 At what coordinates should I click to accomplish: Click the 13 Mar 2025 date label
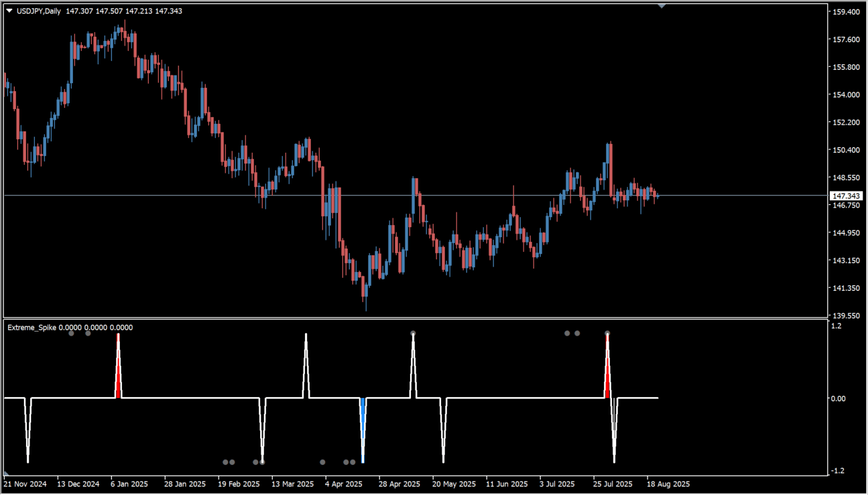pyautogui.click(x=292, y=484)
